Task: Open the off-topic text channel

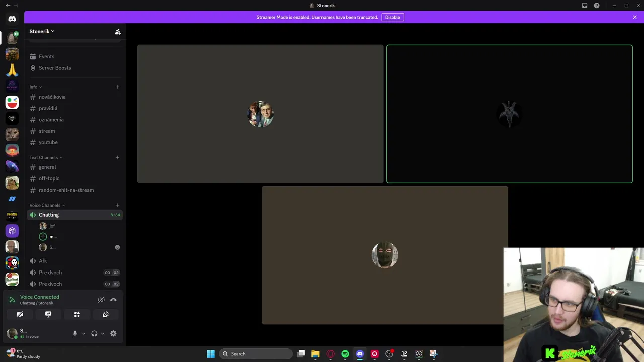Action: tap(74, 178)
